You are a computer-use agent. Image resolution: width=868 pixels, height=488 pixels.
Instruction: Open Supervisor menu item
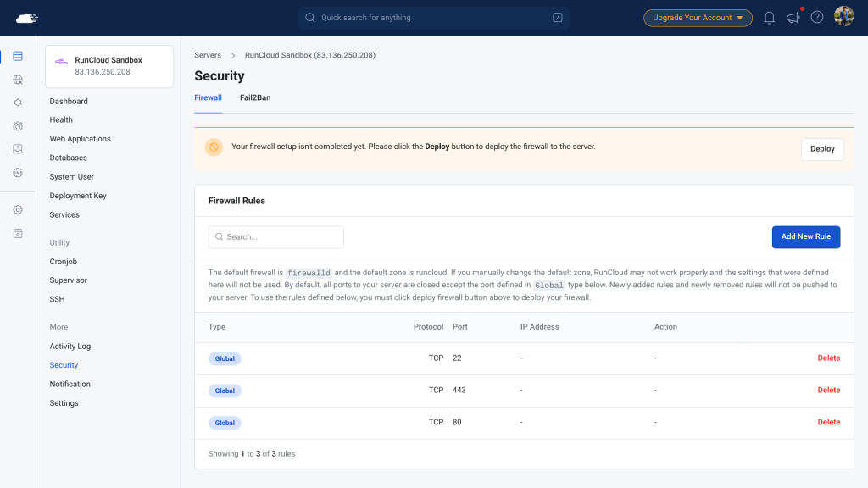click(x=68, y=280)
